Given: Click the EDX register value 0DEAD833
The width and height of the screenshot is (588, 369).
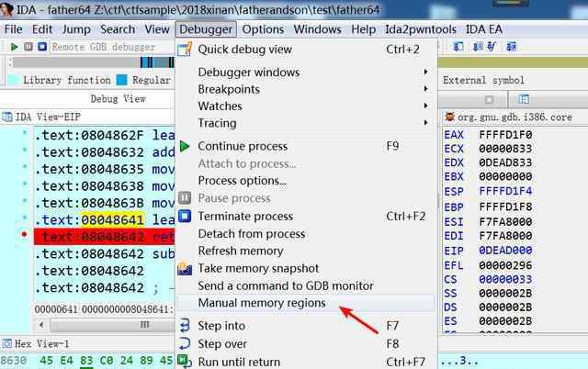Looking at the screenshot, I should click(x=505, y=162).
